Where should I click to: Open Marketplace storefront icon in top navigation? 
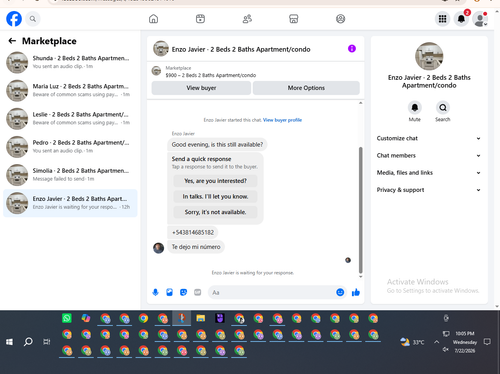click(x=294, y=19)
